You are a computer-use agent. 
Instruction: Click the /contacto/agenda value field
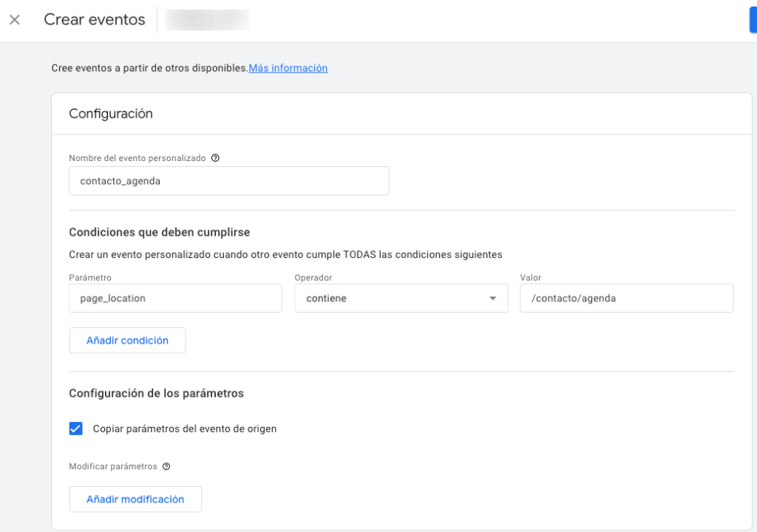point(626,299)
